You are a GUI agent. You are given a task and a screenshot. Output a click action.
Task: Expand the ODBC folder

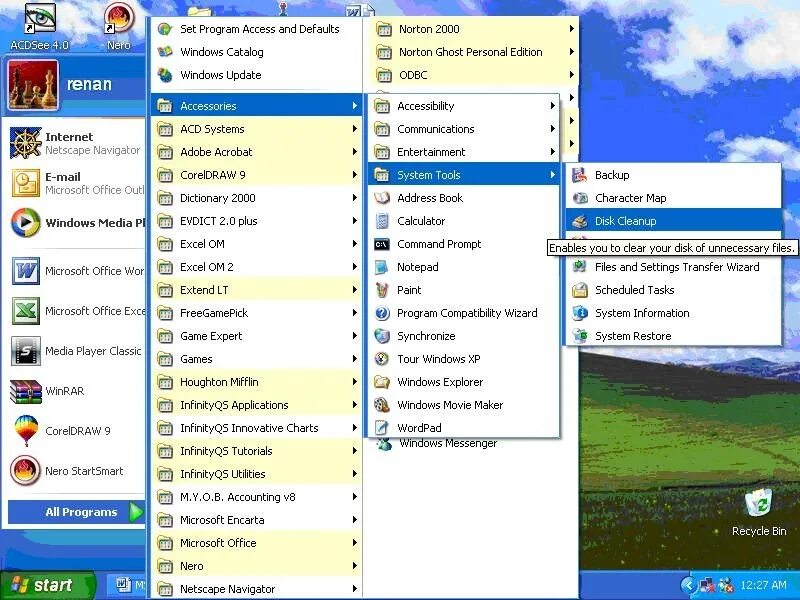(474, 75)
